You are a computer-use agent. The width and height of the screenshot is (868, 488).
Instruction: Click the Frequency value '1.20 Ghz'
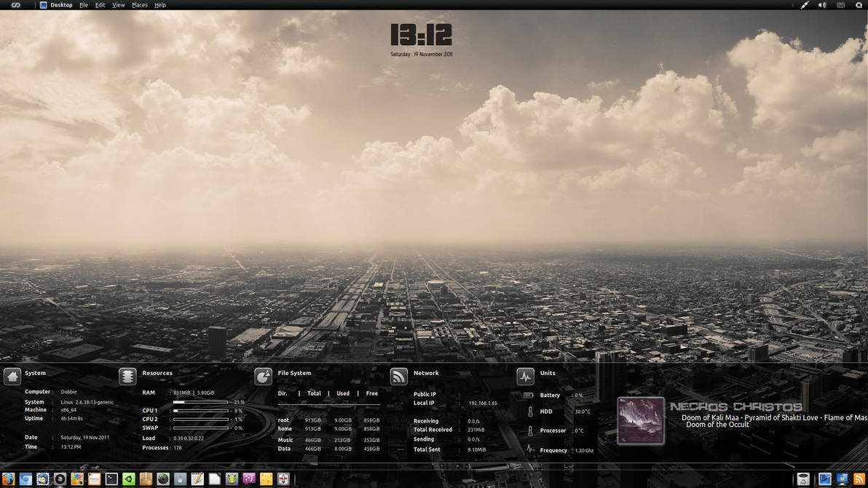click(584, 451)
